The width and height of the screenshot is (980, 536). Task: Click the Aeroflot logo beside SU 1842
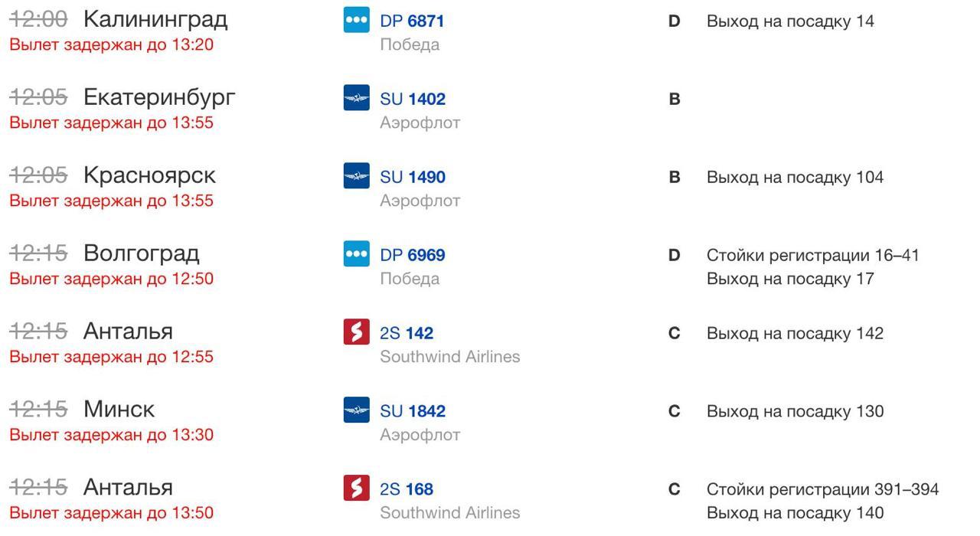coord(357,410)
